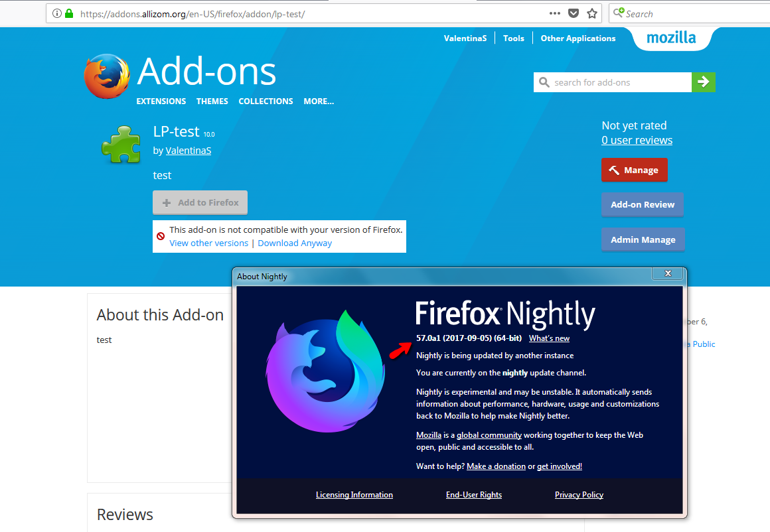Click the red Manage button

pyautogui.click(x=634, y=170)
